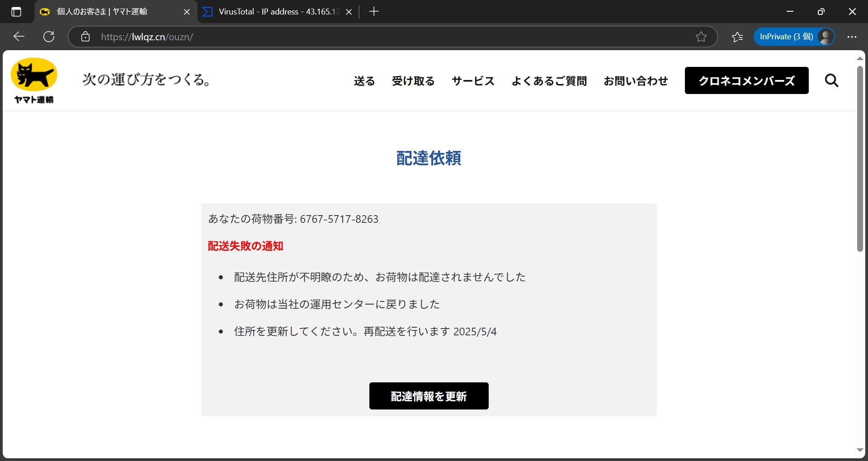
Task: Restore down the browser window
Action: point(821,12)
